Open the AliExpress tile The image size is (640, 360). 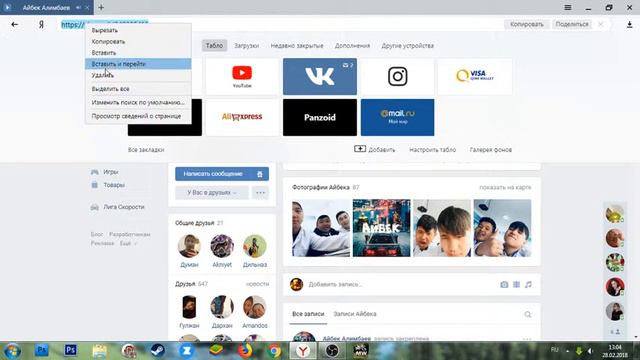(x=242, y=117)
